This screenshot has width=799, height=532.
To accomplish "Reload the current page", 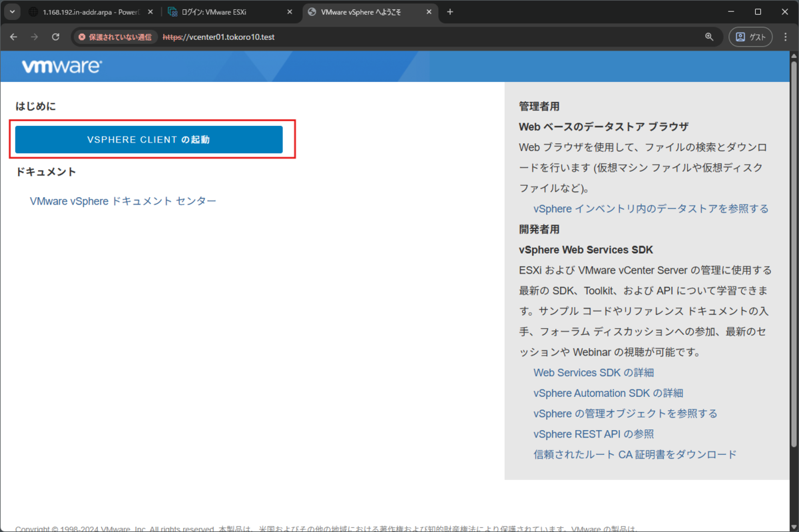I will (56, 37).
